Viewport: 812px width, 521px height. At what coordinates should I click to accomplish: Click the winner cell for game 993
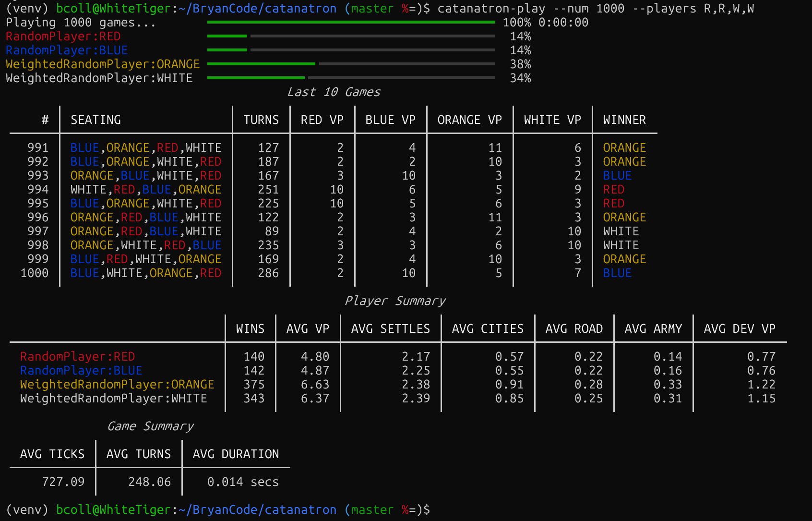(617, 176)
